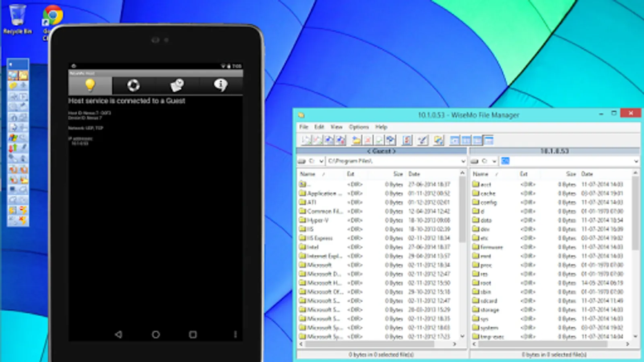Sort the Guest file list by Name

[308, 174]
